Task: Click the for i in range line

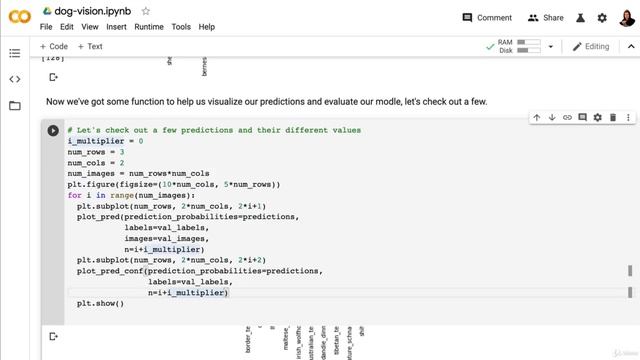Action: tap(131, 196)
